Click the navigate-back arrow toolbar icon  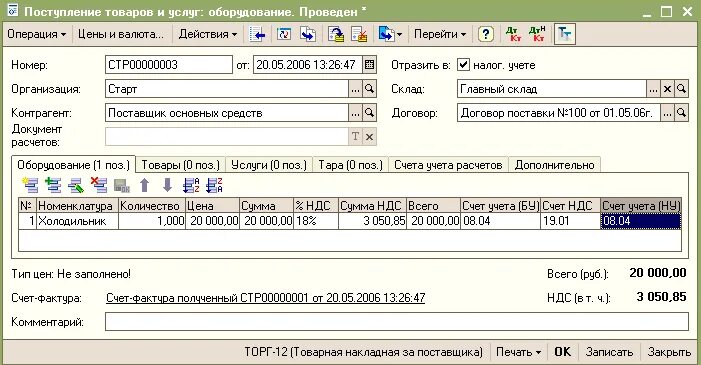click(257, 34)
